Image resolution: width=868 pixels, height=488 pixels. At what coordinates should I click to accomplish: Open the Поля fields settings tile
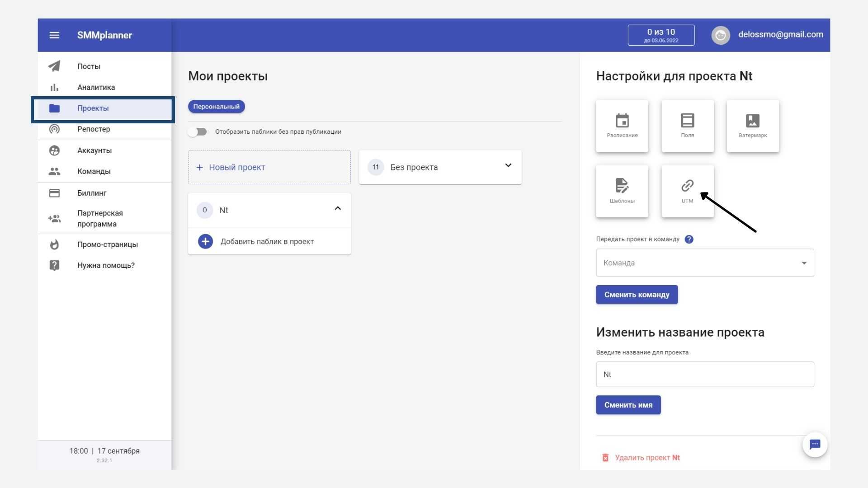pyautogui.click(x=687, y=126)
